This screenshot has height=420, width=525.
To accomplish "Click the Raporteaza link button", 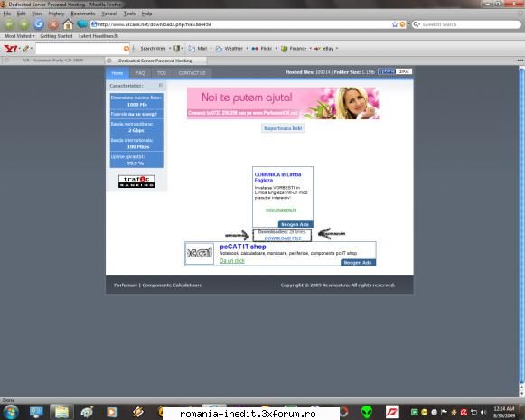I will (x=283, y=128).
